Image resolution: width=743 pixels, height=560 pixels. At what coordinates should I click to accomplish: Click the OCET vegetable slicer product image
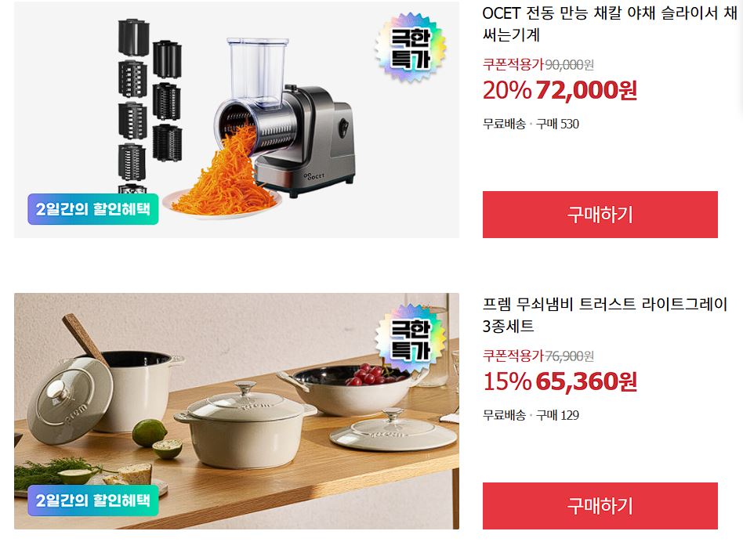tap(237, 119)
